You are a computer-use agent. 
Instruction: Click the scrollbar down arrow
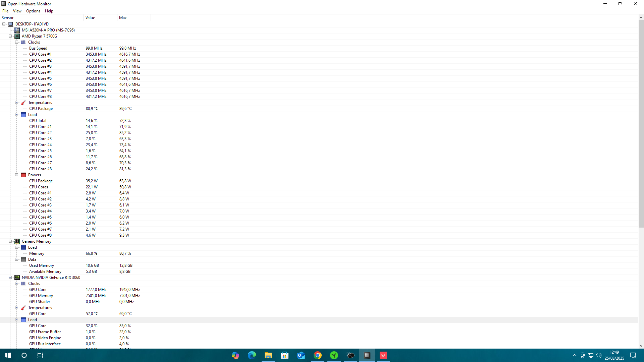click(x=641, y=346)
